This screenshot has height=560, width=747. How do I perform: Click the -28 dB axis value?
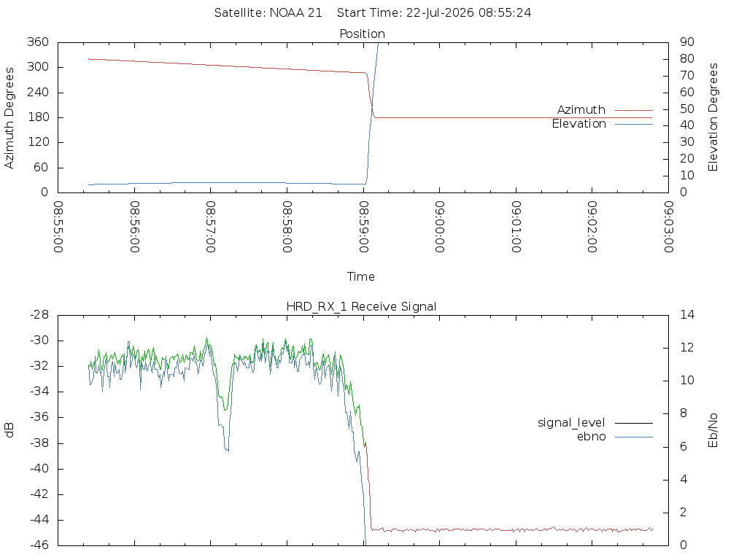pyautogui.click(x=39, y=315)
